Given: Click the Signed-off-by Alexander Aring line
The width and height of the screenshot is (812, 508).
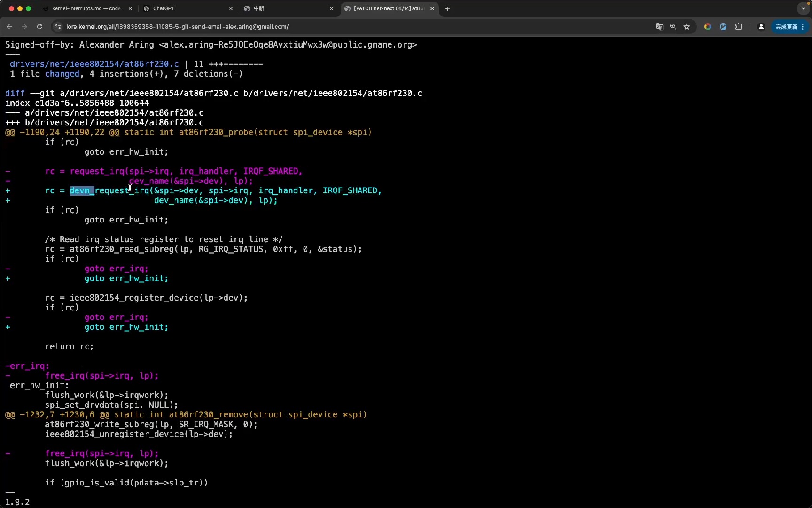Looking at the screenshot, I should [x=211, y=45].
